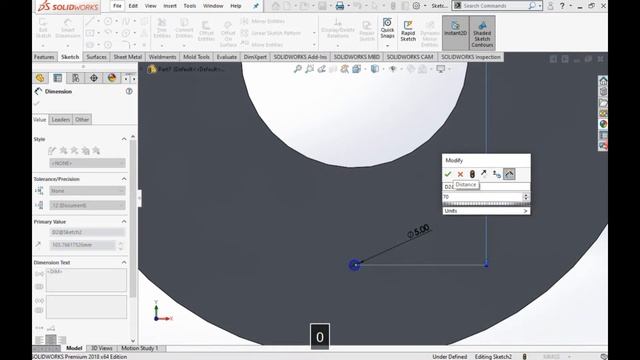Screen dimensions: 640x360
Task: Adjust the thumbwheel slider in Modify box
Action: [x=486, y=204]
